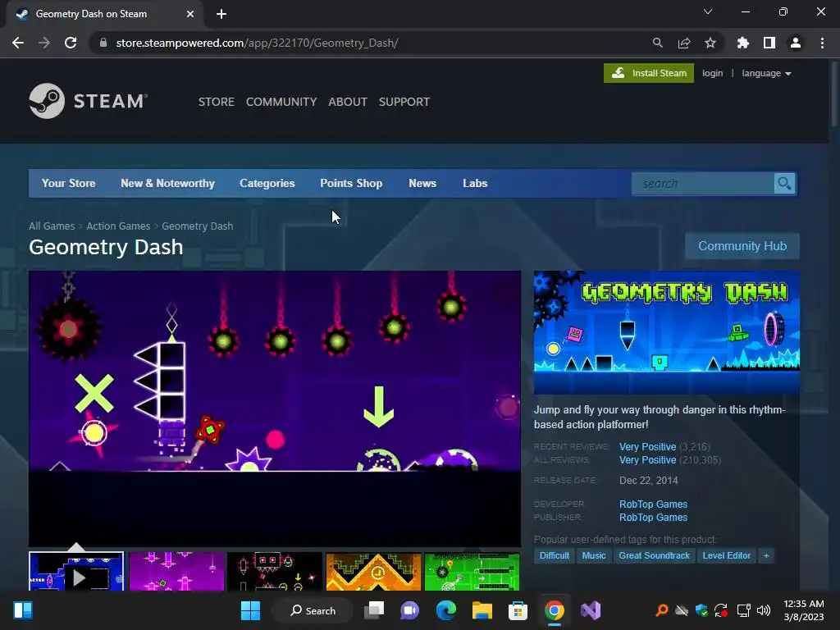
Task: Click the Geometry Dash header capsule image
Action: tap(666, 333)
